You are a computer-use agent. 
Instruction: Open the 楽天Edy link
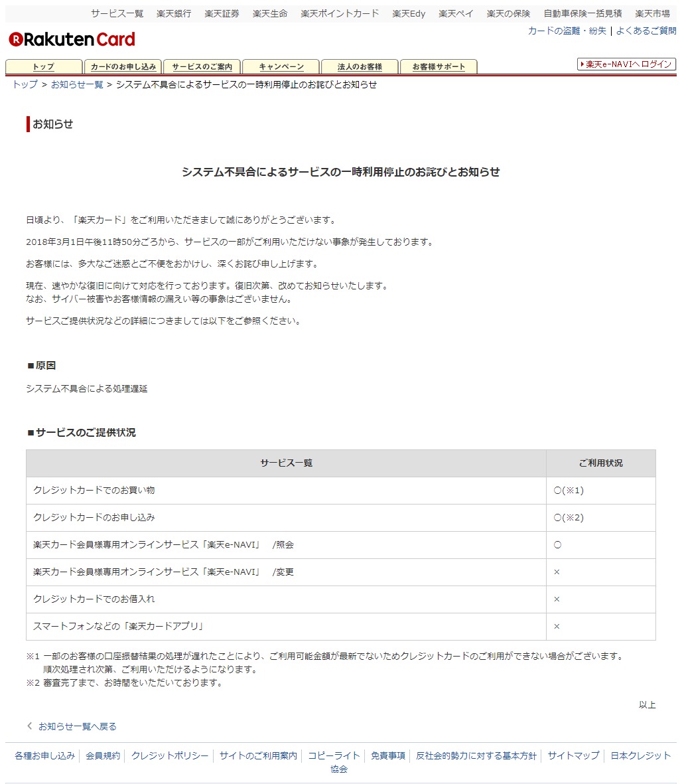pyautogui.click(x=409, y=13)
